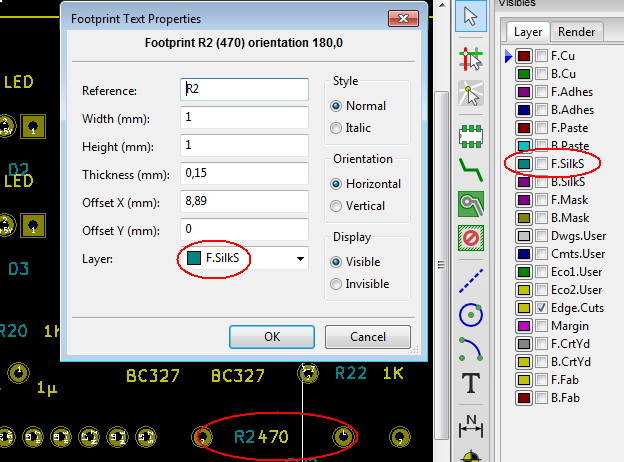Pick the dashed graphic line tool
Viewport: 624px width, 462px height.
pyautogui.click(x=471, y=281)
